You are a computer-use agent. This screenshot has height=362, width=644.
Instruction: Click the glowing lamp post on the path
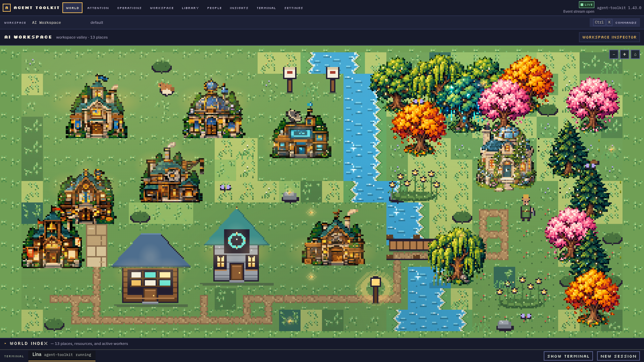tap(375, 290)
